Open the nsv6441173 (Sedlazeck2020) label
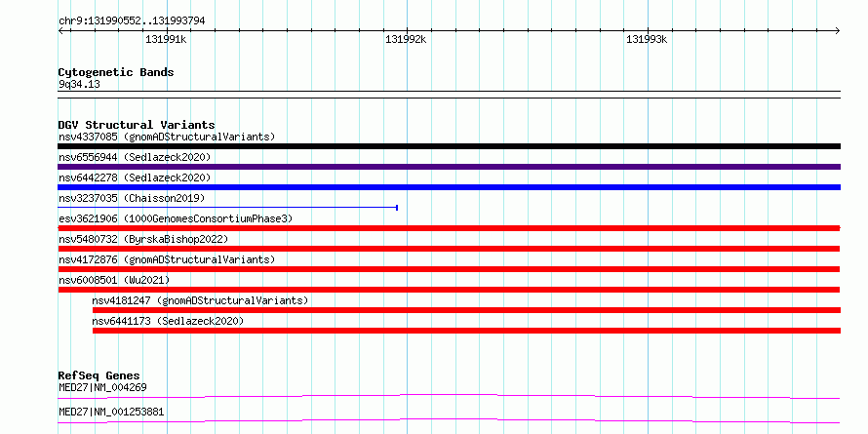Viewport: 868px width, 434px height. (168, 321)
